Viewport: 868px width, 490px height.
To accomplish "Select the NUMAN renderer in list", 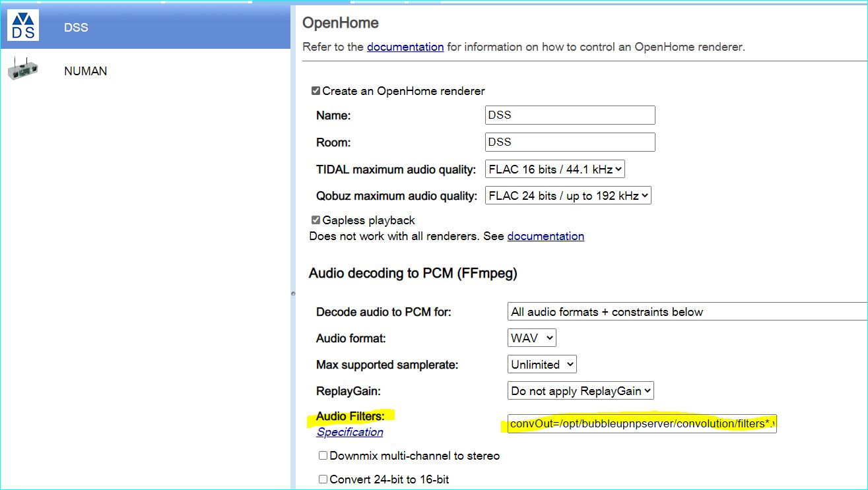I will (85, 71).
